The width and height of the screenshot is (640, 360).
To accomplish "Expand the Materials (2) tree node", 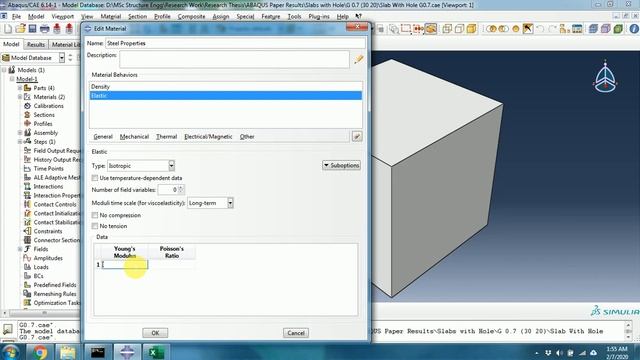I will 20,97.
